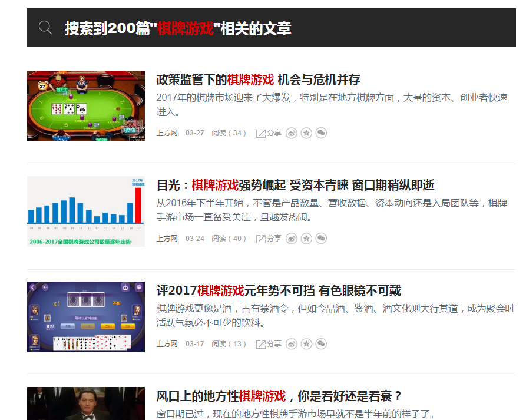Share first article via WeChat icon

click(x=321, y=133)
